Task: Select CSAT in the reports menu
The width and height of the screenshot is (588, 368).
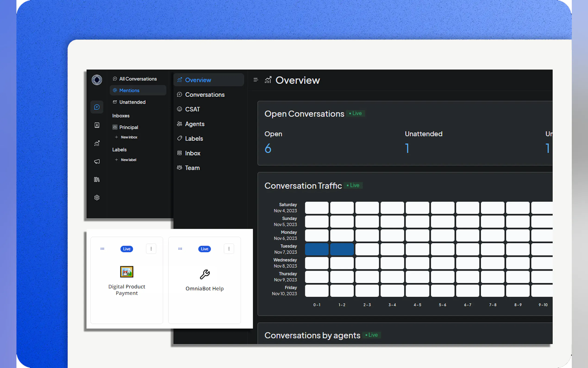Action: pos(192,109)
